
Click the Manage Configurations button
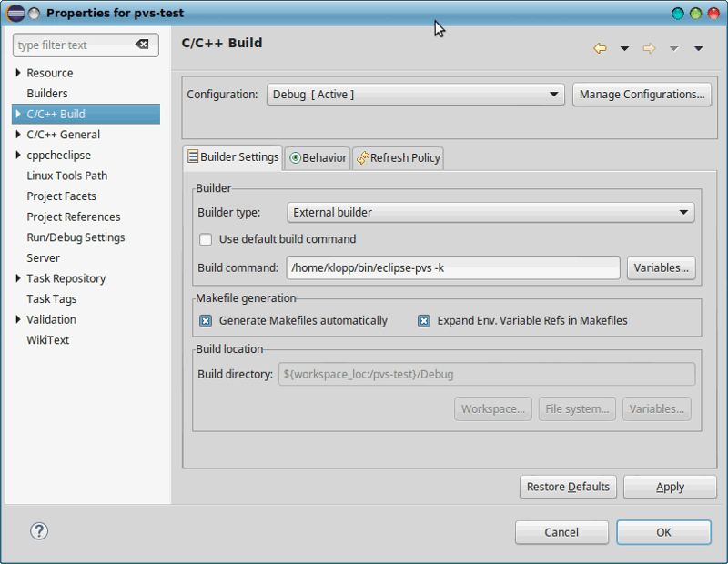click(642, 95)
